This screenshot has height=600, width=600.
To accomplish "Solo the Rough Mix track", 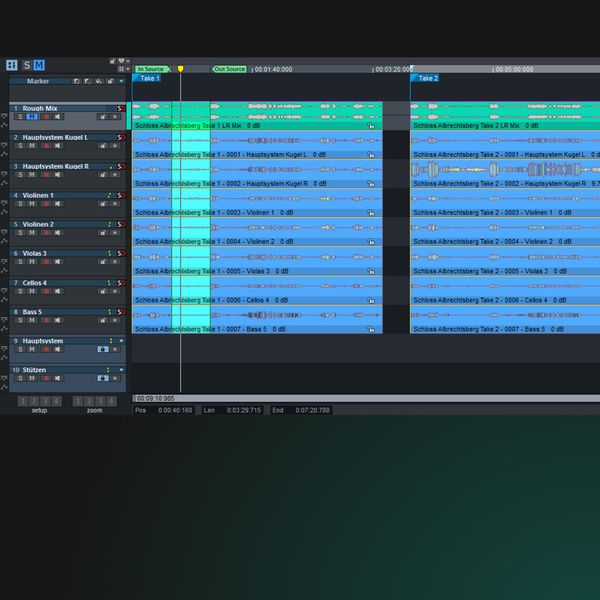I will tap(20, 117).
